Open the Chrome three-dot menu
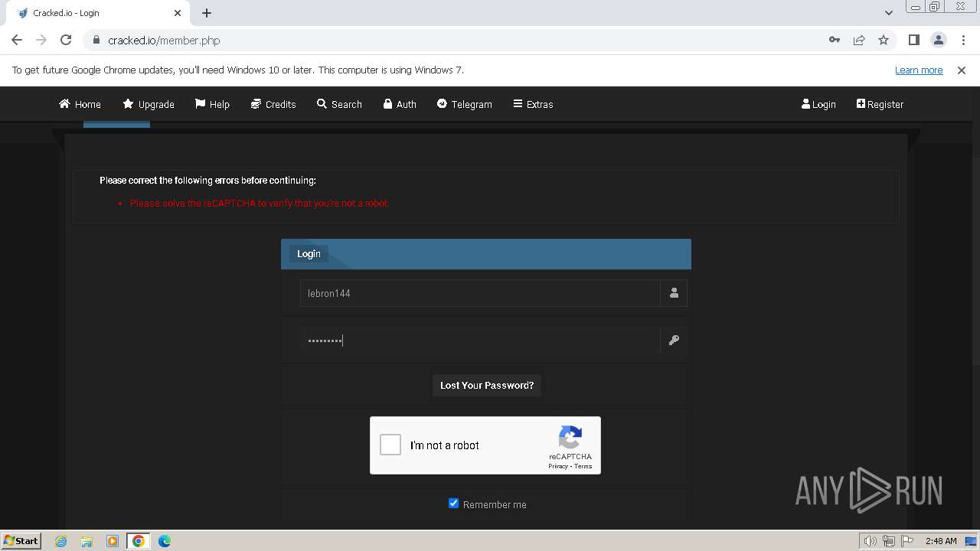 (963, 40)
